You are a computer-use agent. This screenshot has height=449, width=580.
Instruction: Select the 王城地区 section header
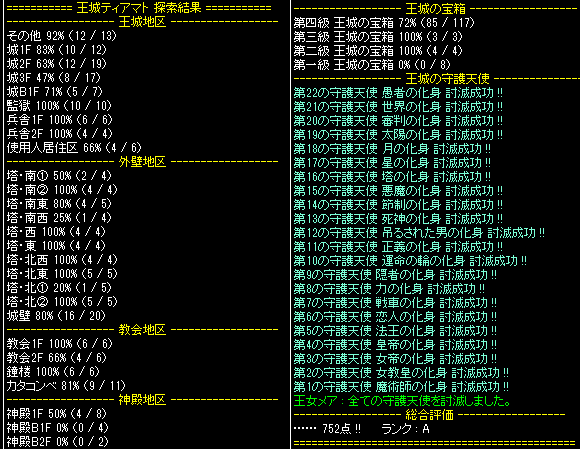[x=142, y=22]
